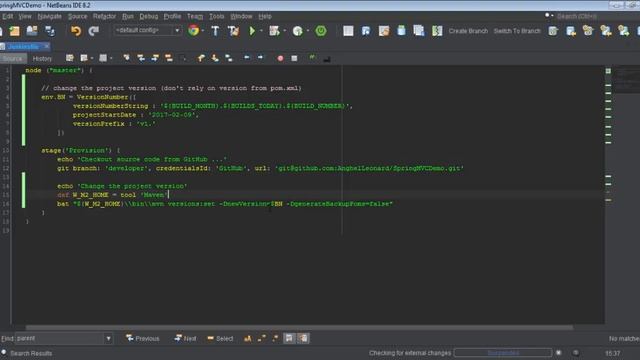Screen dimensions: 640x360
Task: Click Next in the find bar
Action: point(185,338)
